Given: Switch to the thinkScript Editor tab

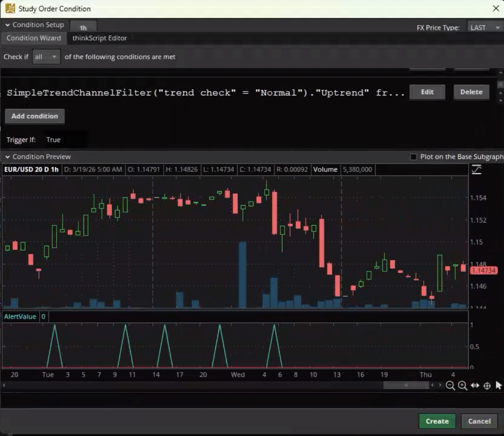Looking at the screenshot, I should [100, 38].
